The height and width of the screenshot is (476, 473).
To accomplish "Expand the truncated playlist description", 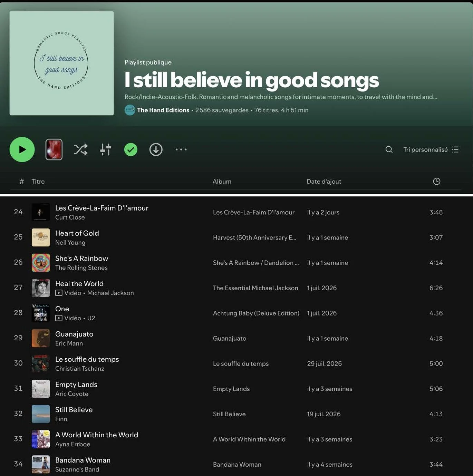I will (281, 97).
